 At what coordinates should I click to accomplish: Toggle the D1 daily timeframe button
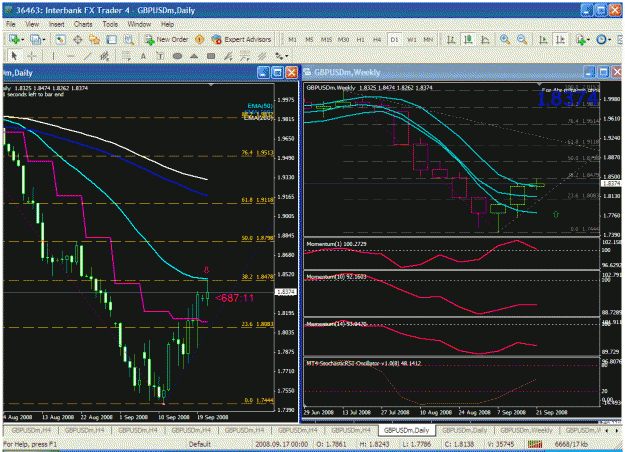pyautogui.click(x=394, y=39)
